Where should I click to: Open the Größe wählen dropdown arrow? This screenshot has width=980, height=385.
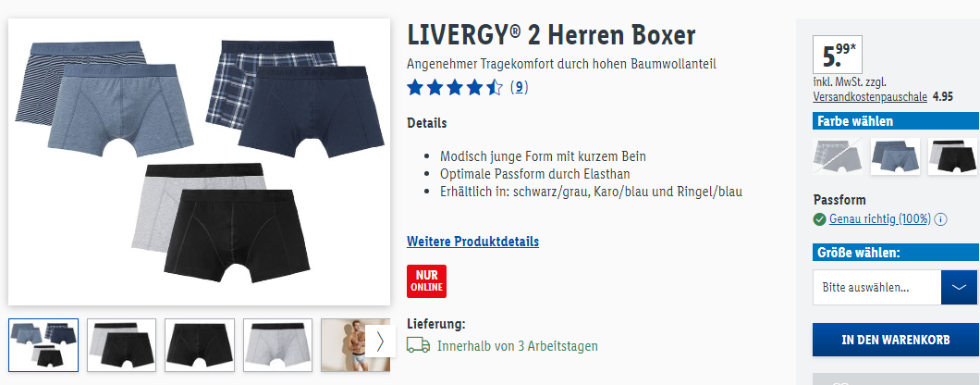pos(959,287)
